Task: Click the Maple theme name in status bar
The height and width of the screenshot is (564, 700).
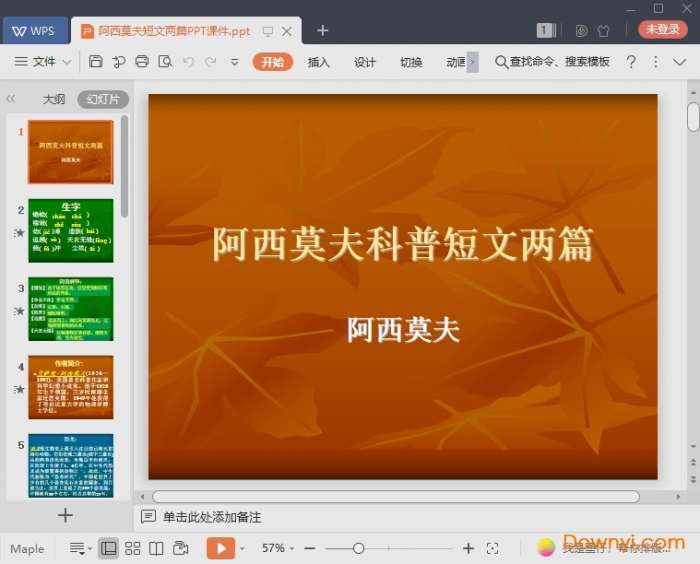Action: pos(27,549)
